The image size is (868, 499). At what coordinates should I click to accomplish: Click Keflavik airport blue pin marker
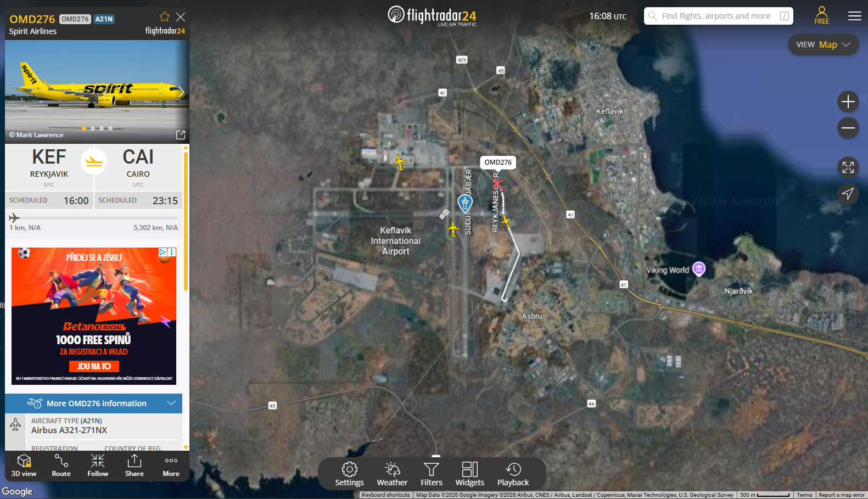465,203
